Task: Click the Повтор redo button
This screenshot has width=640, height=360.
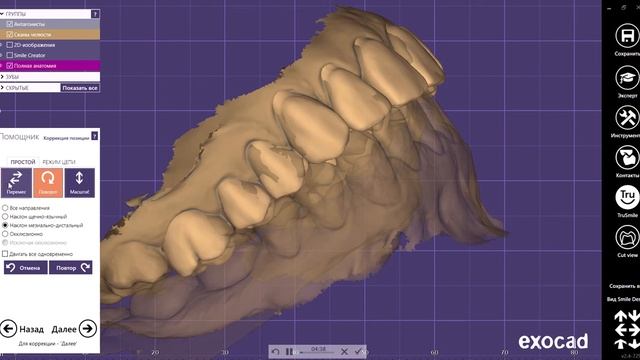Action: point(71,268)
